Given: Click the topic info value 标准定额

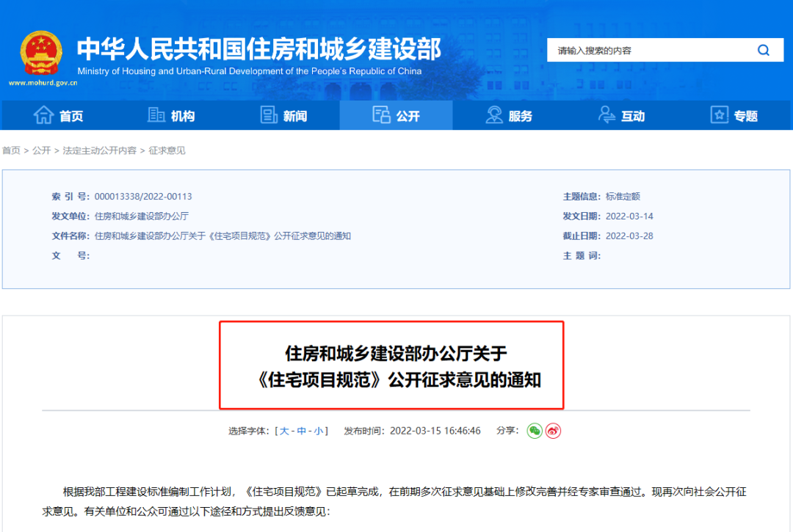Looking at the screenshot, I should [623, 197].
